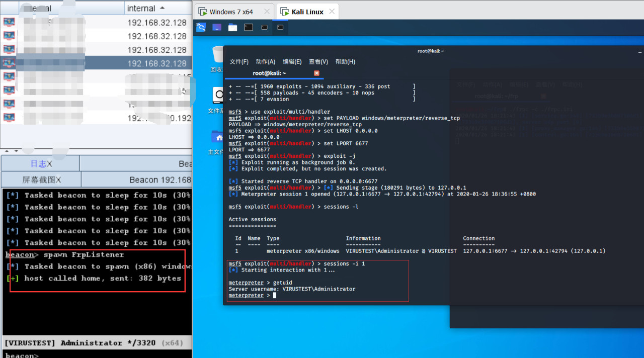
Task: Click 'Started reverse TCP handler on 0.0.0.0:6677' line
Action: click(x=303, y=181)
